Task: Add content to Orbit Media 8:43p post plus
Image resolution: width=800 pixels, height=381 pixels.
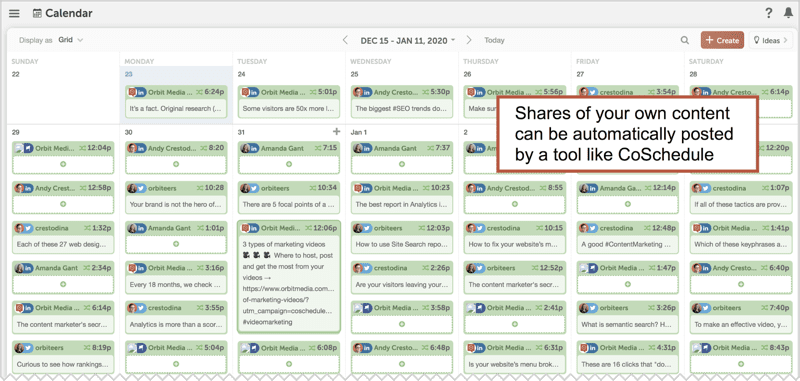Action: [x=741, y=364]
